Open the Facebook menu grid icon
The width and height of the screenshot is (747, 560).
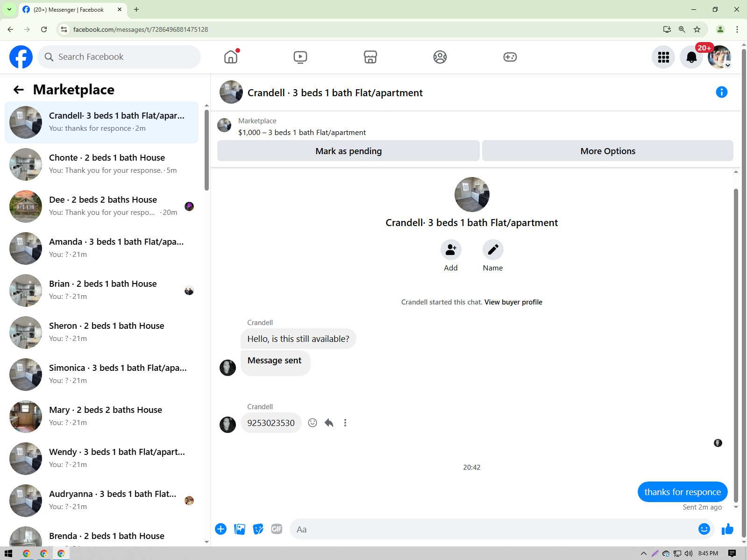(x=663, y=57)
